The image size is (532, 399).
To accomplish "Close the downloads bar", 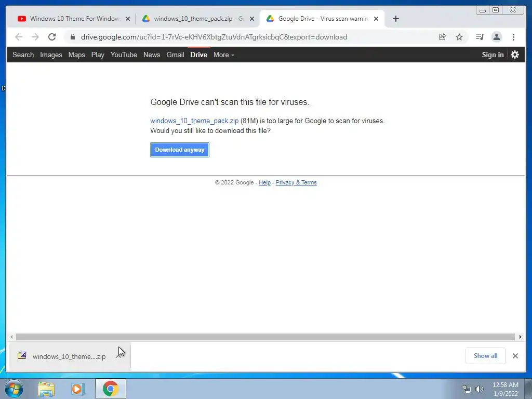I will (x=515, y=356).
